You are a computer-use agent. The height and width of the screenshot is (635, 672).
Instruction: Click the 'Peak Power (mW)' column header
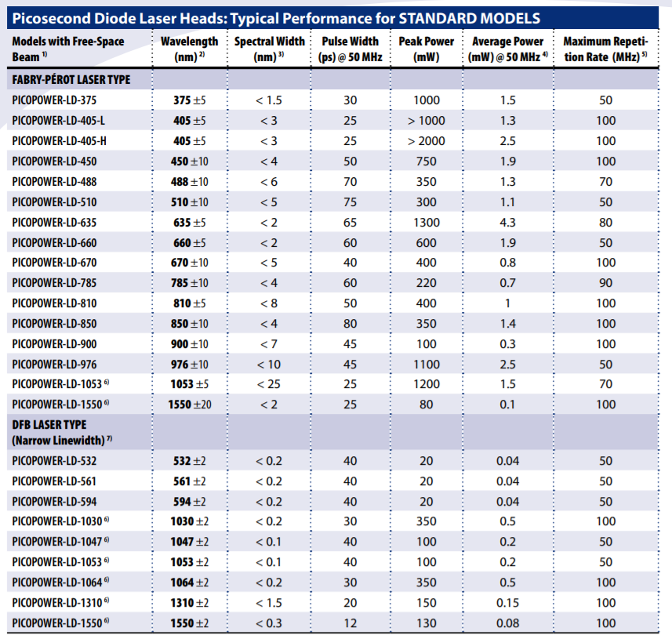tap(427, 49)
